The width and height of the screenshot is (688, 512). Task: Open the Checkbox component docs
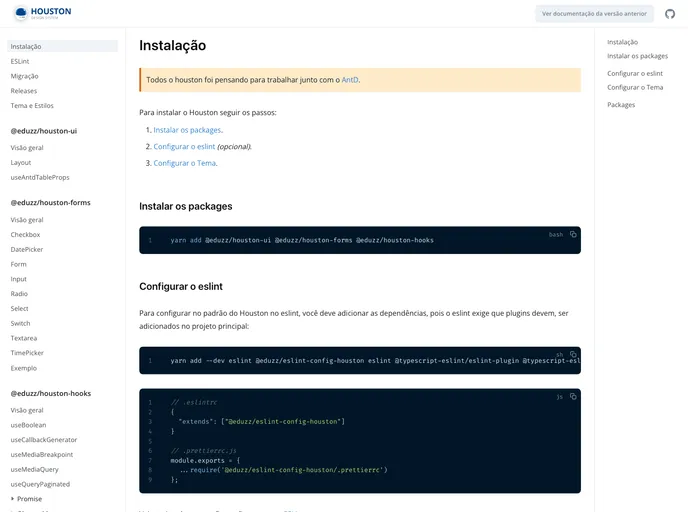coord(25,235)
